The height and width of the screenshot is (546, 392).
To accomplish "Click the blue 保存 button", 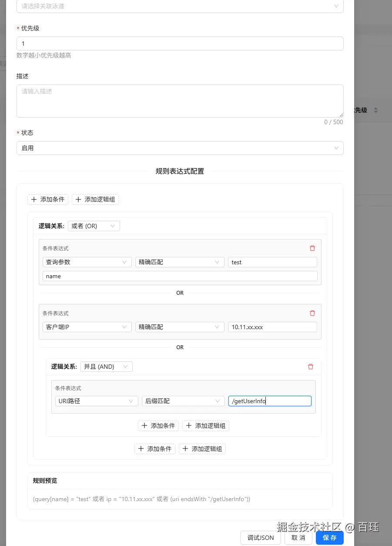I will click(330, 538).
